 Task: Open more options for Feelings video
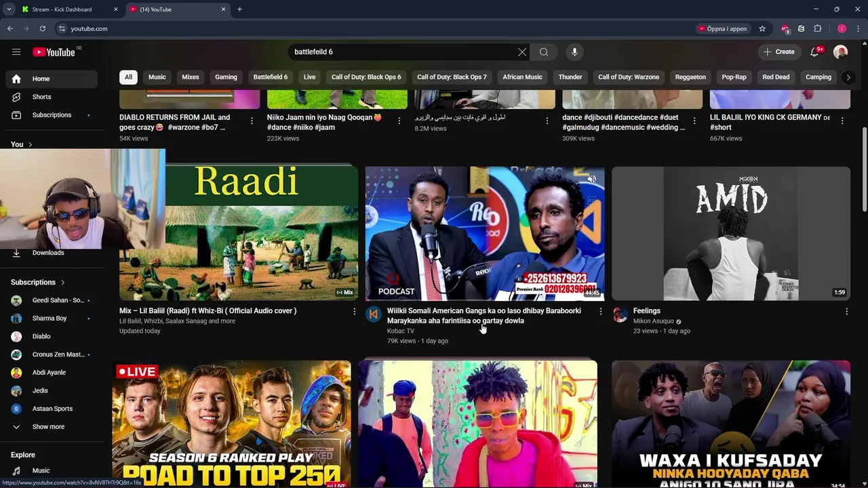pyautogui.click(x=846, y=312)
